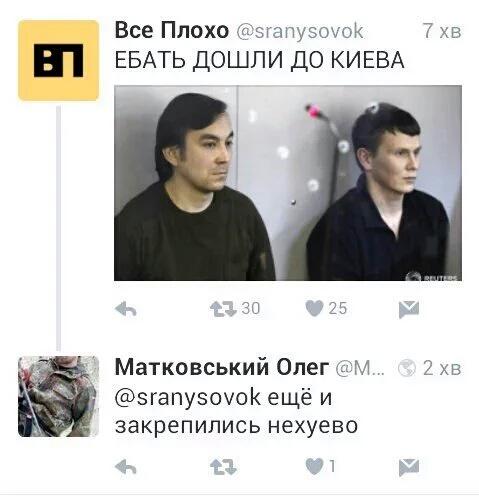Open the attached photo of two men

click(x=288, y=183)
